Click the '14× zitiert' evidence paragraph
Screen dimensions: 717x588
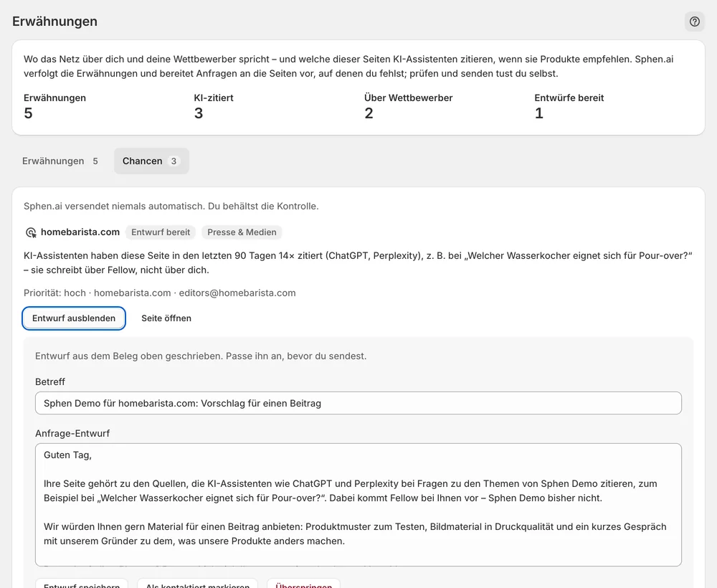click(358, 263)
